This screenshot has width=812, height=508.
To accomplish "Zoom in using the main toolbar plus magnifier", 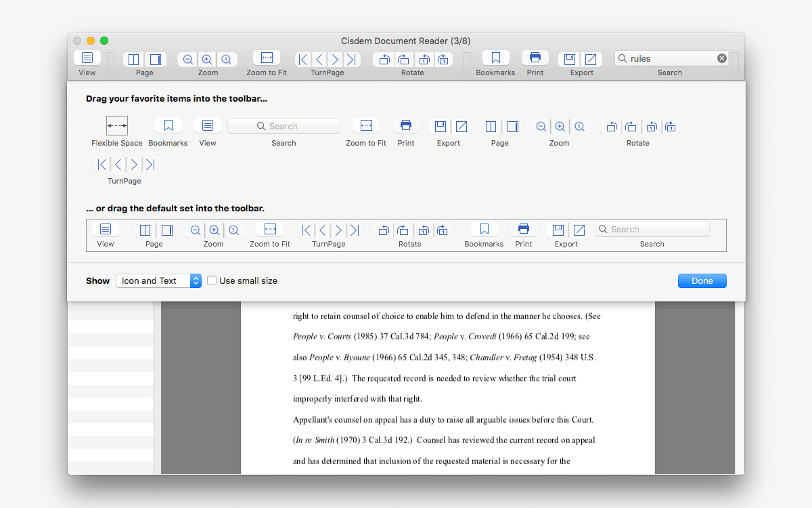I will pyautogui.click(x=207, y=60).
